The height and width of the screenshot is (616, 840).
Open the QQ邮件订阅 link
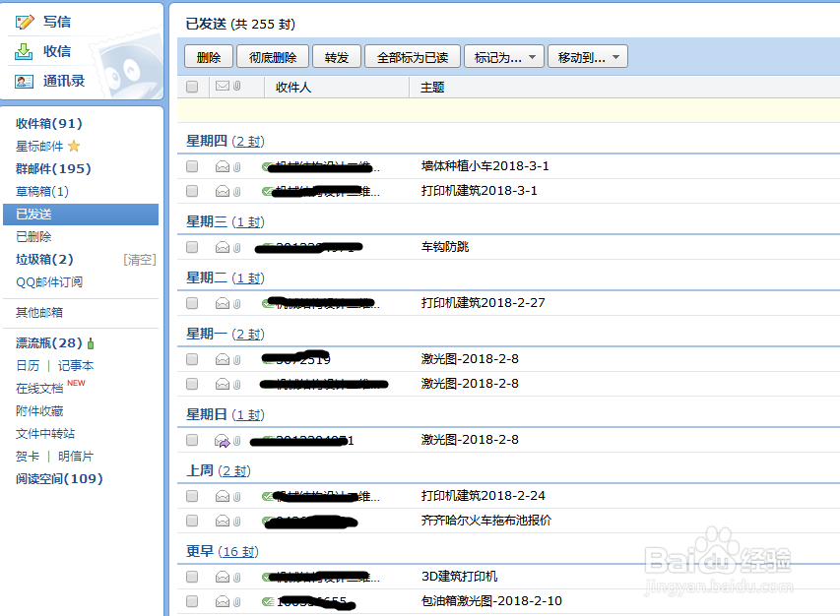tap(49, 282)
